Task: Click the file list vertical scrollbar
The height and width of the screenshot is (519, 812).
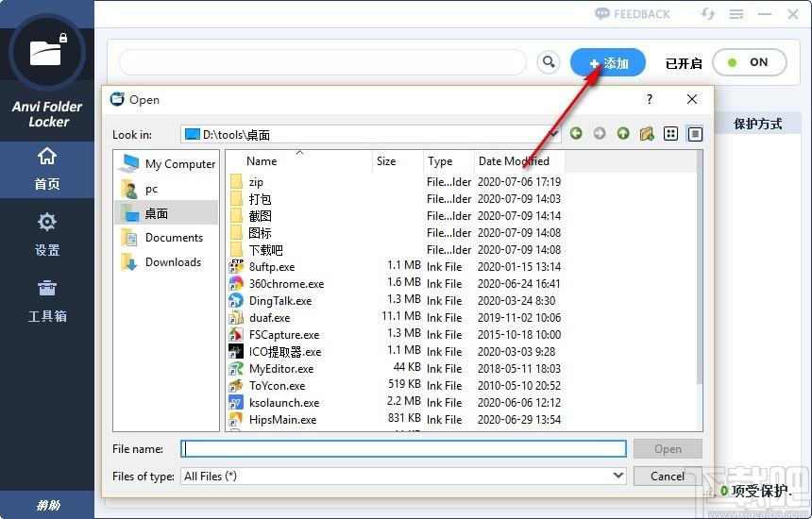Action: [x=699, y=269]
